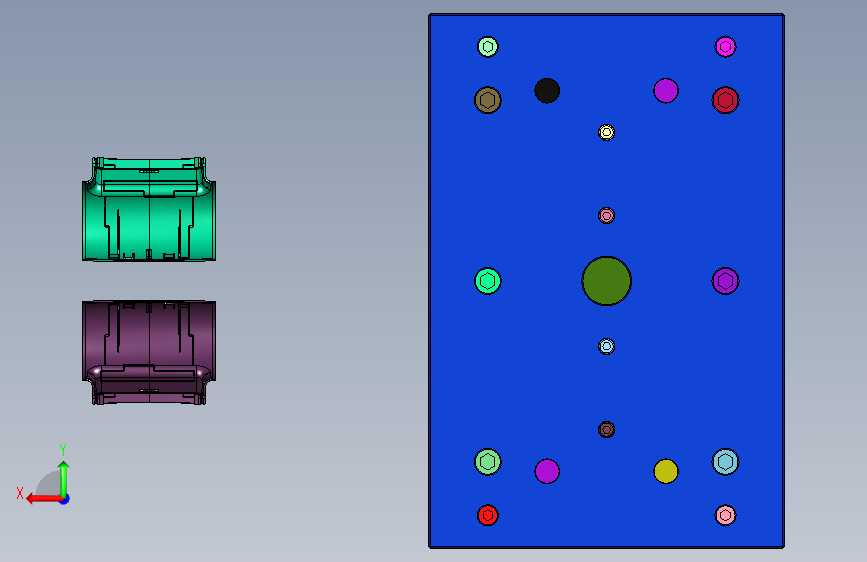Select the purple round pin beside yellow pin
The width and height of the screenshot is (867, 562).
click(x=547, y=471)
